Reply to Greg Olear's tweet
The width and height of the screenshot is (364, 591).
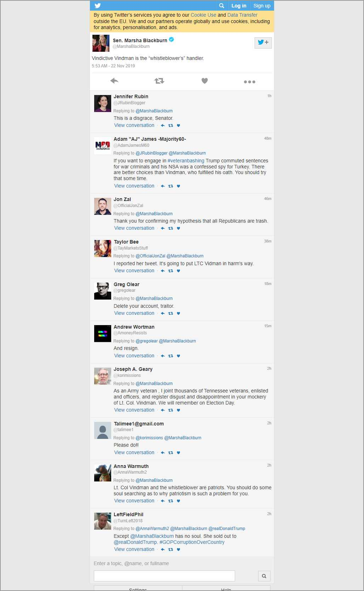pos(163,313)
